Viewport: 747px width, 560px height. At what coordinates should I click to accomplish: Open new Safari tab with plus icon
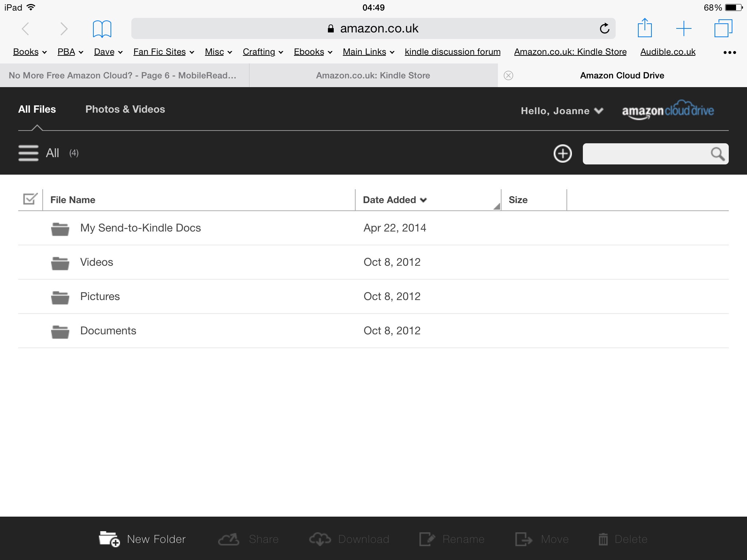(x=684, y=28)
